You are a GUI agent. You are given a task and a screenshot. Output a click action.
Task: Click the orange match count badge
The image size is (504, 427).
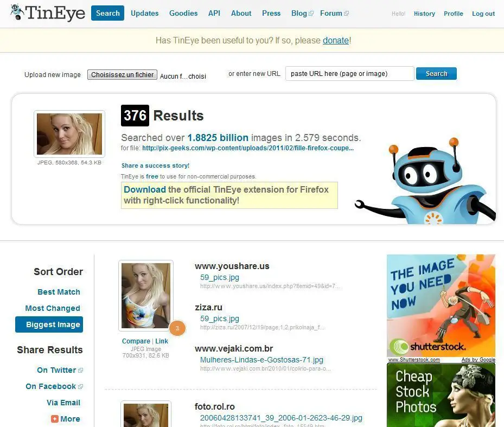tap(177, 328)
